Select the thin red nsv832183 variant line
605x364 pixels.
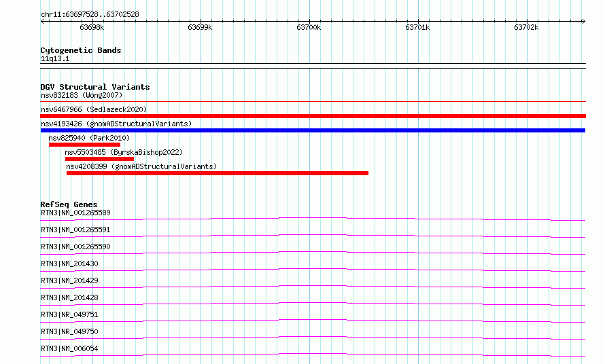coord(313,101)
